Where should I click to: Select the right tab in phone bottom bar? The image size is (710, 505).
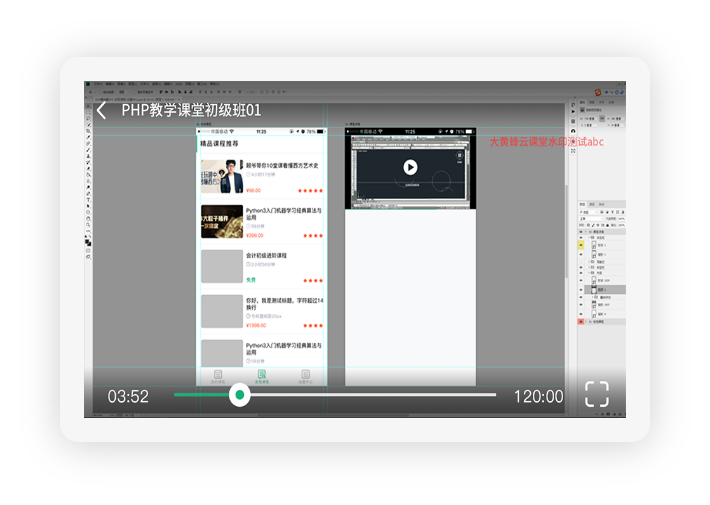pyautogui.click(x=305, y=377)
